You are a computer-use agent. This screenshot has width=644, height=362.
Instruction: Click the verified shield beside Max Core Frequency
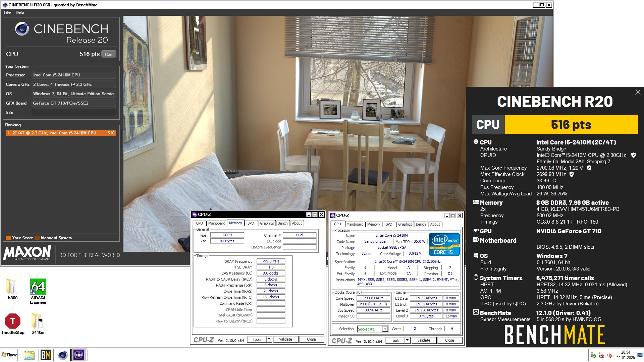pos(589,168)
